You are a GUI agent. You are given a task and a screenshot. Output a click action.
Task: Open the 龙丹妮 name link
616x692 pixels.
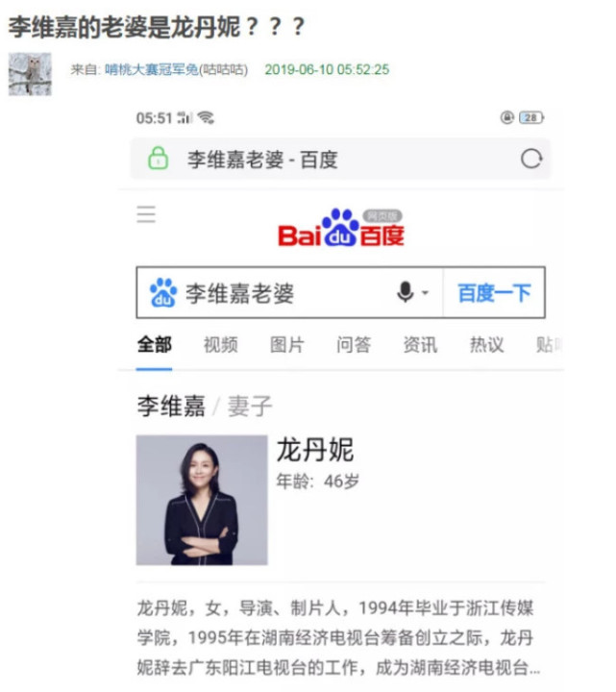tap(315, 450)
